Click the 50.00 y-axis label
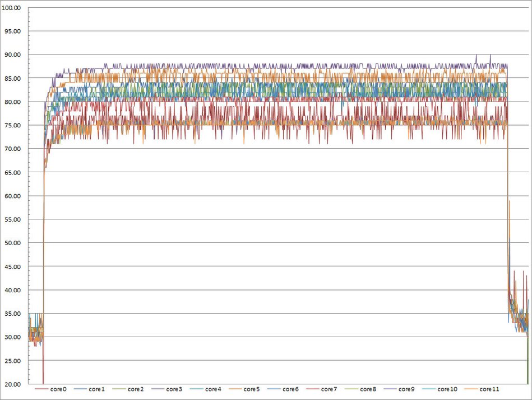532x400 pixels. [12, 243]
